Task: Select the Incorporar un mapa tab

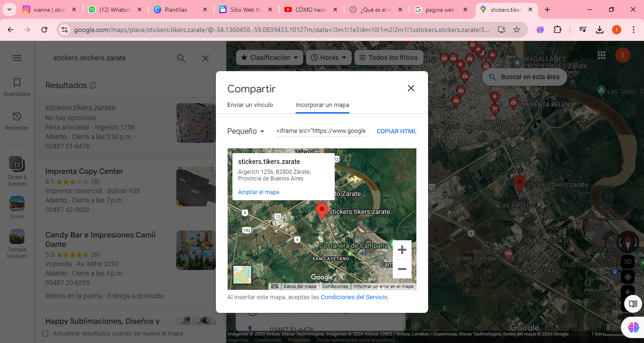Action: point(322,105)
